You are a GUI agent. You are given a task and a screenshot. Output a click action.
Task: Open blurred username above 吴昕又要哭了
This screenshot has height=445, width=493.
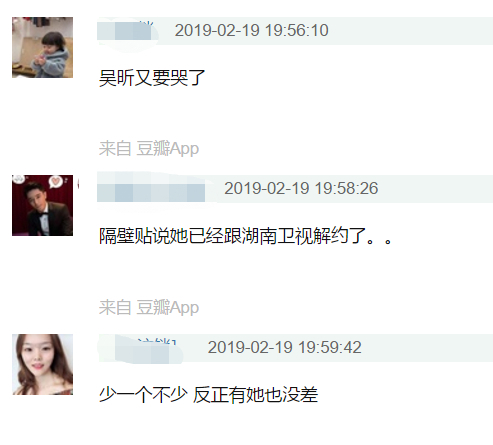tap(125, 30)
